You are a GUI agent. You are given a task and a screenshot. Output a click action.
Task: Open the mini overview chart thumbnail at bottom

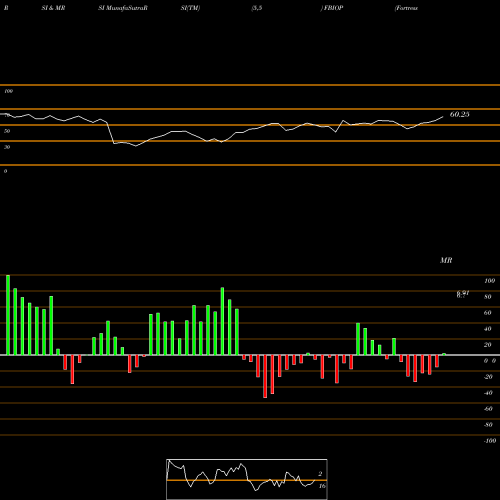point(247,479)
